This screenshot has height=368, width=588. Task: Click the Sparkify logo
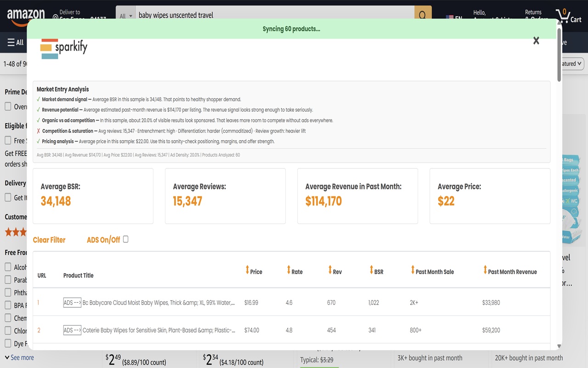(63, 48)
